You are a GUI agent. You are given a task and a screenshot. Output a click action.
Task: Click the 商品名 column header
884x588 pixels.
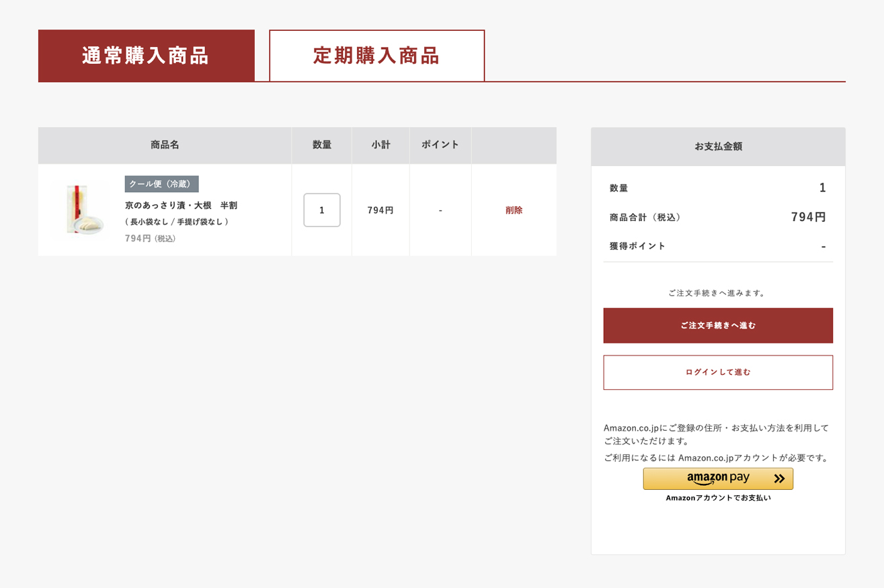(x=165, y=145)
